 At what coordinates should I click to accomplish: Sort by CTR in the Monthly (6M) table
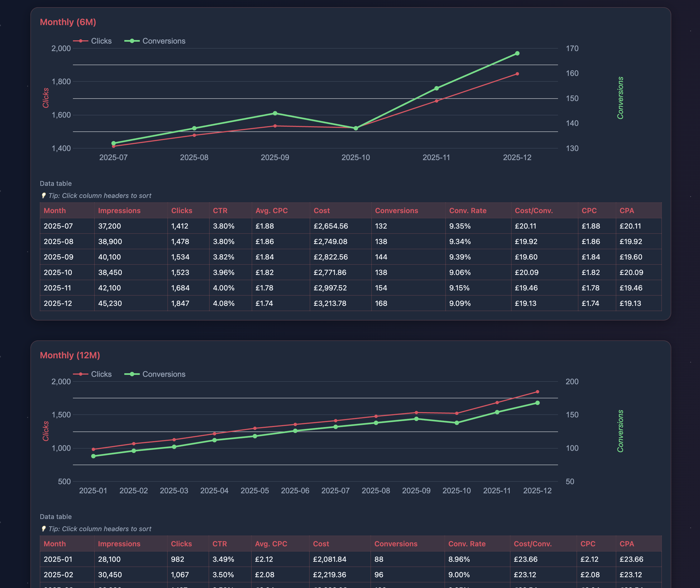coord(220,210)
